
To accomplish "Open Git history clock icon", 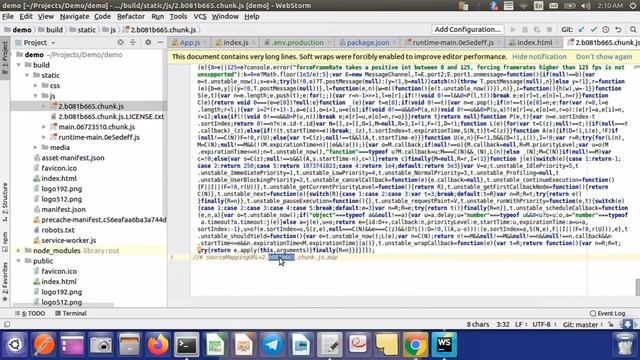I will [x=606, y=29].
